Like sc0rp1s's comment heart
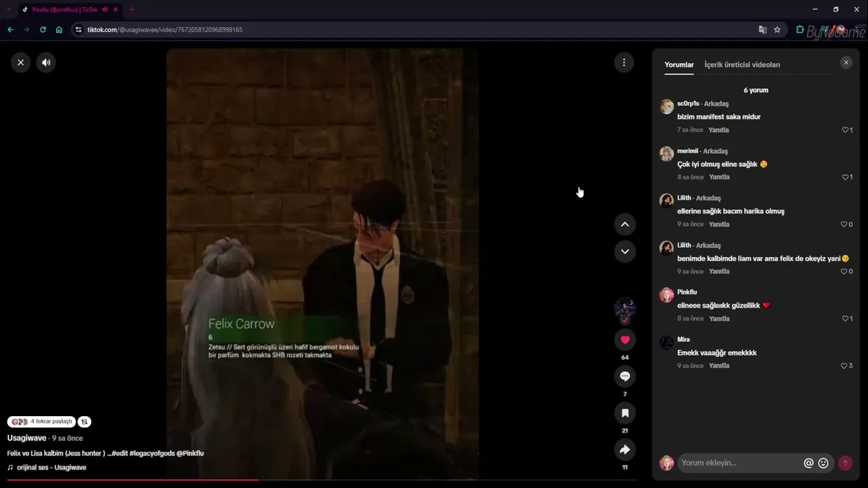 (846, 130)
